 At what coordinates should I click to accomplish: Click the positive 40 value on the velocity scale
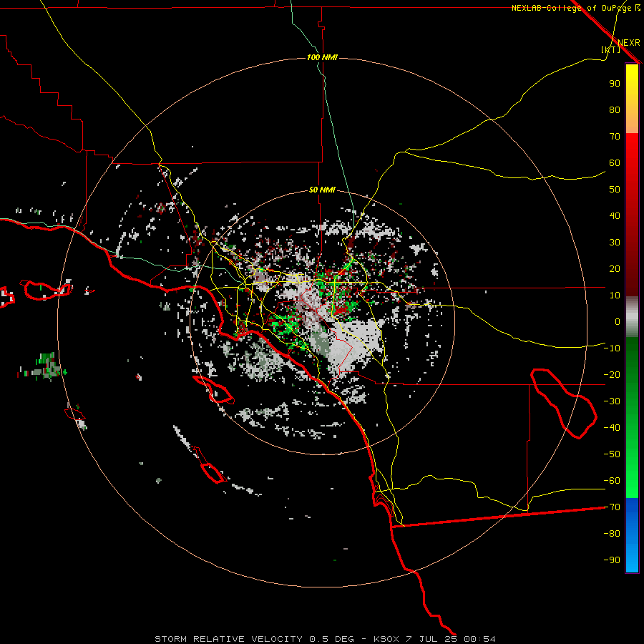[615, 216]
